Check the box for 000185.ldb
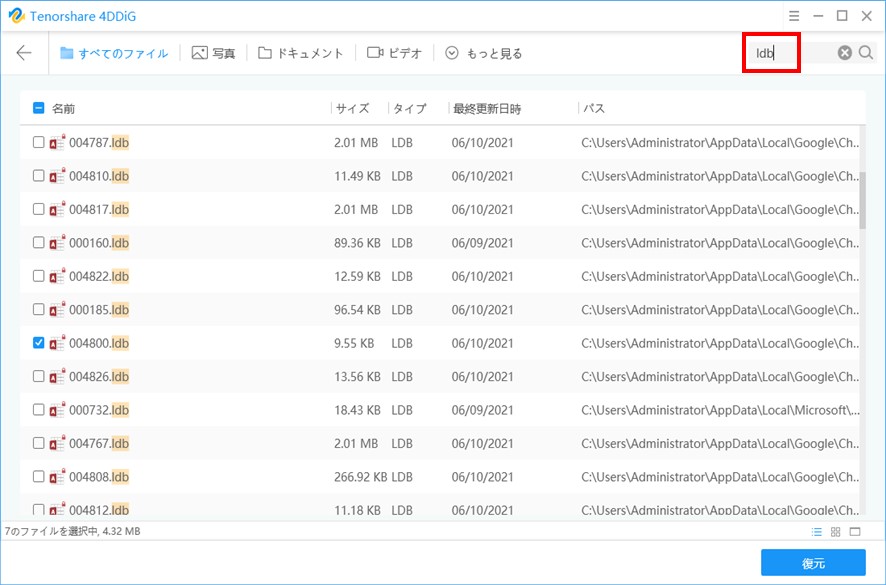886x585 pixels. coord(38,309)
